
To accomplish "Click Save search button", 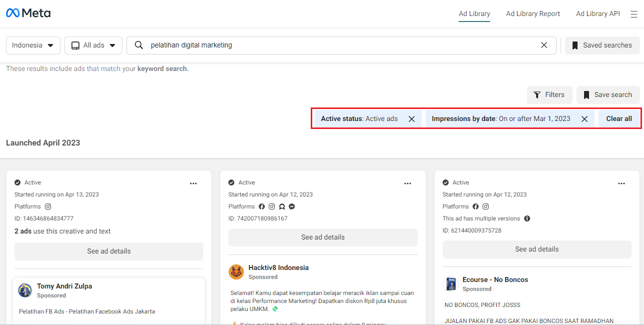I will click(x=608, y=94).
